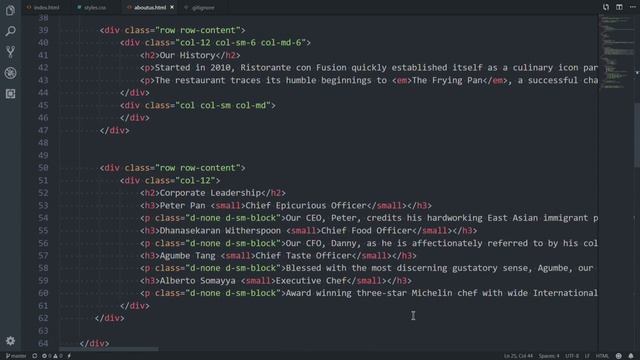Open the Search view in activity bar
The height and width of the screenshot is (360, 640).
coord(11,31)
